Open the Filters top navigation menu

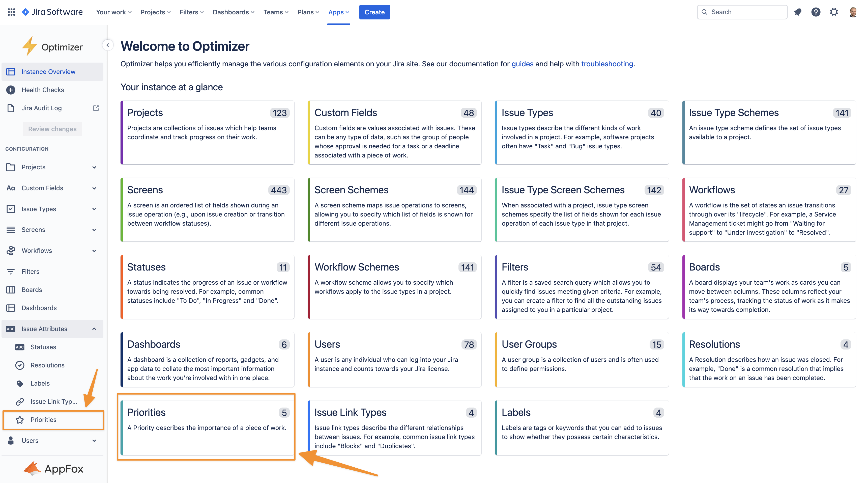tap(191, 12)
